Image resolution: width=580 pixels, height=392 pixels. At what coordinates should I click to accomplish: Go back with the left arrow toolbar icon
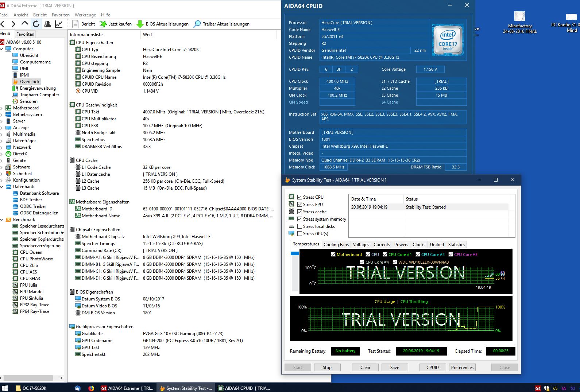3,24
